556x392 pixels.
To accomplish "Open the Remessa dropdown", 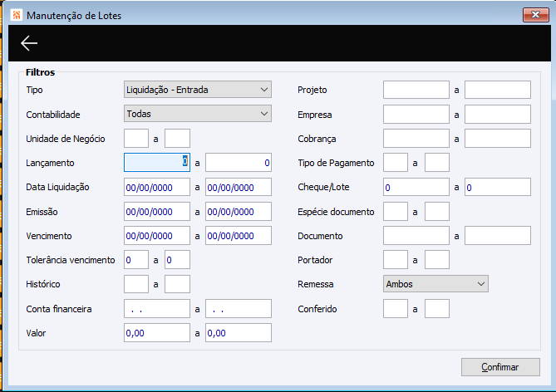I will (435, 284).
